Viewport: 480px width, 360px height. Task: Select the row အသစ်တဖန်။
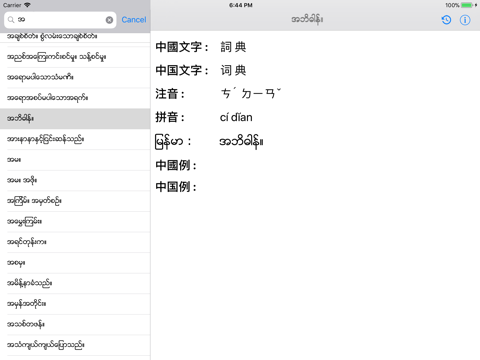tap(75, 324)
